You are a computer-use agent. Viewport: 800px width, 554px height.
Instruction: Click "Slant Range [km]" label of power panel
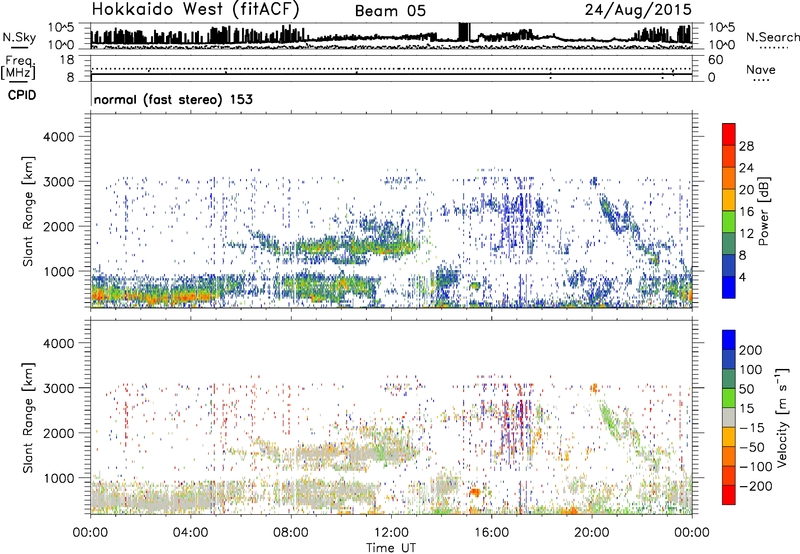point(28,211)
